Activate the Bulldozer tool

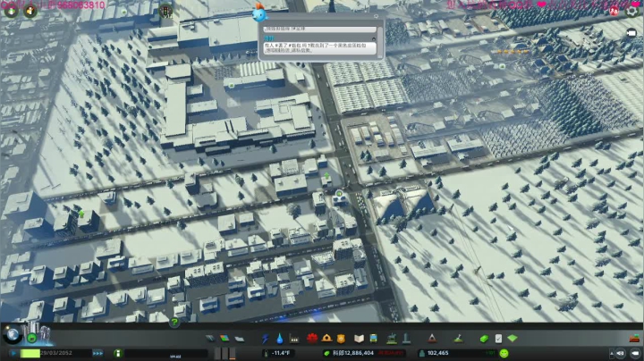tap(634, 339)
